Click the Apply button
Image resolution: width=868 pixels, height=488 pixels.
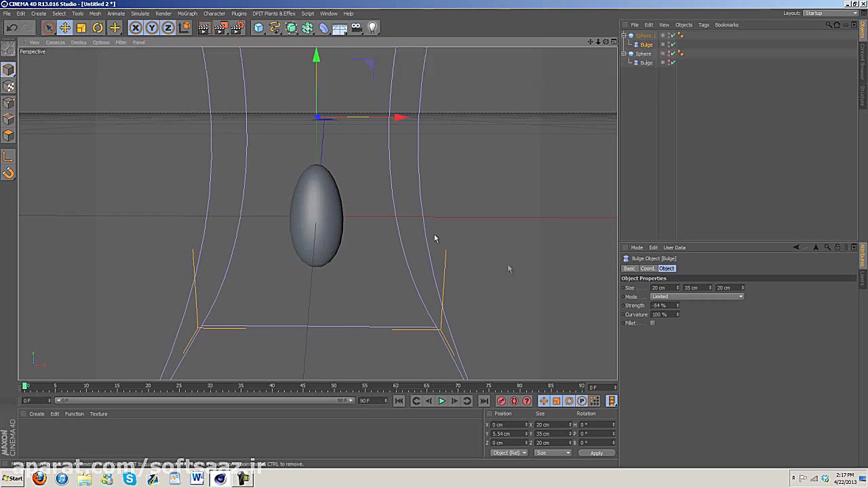596,453
